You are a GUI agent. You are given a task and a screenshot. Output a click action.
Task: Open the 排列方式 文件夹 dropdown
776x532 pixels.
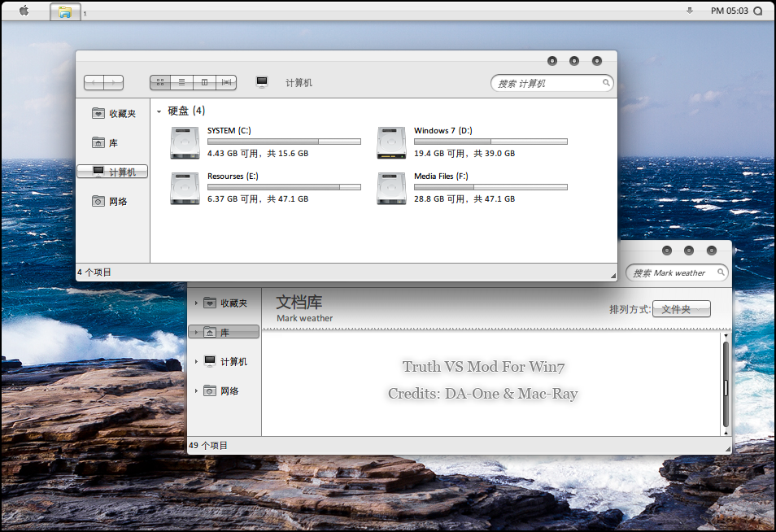coord(681,309)
